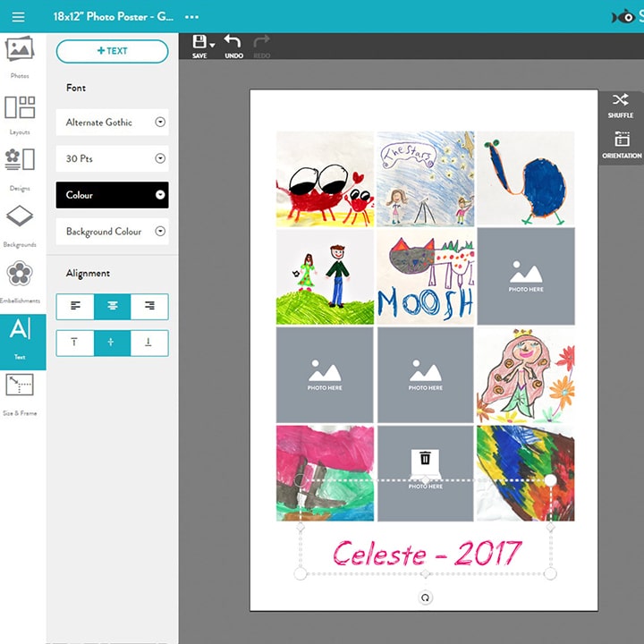Open the text Colour picker dropdown

pyautogui.click(x=112, y=195)
